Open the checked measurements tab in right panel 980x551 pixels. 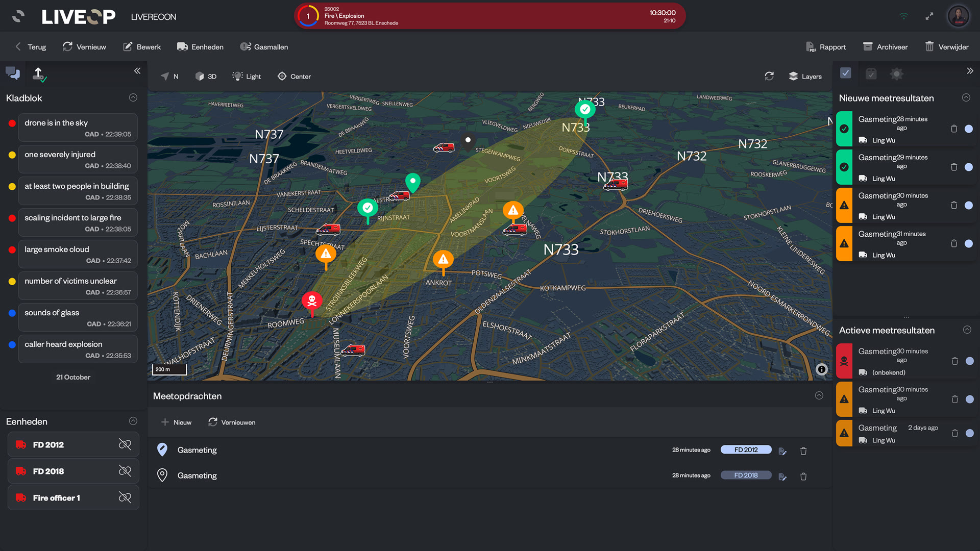pyautogui.click(x=846, y=73)
